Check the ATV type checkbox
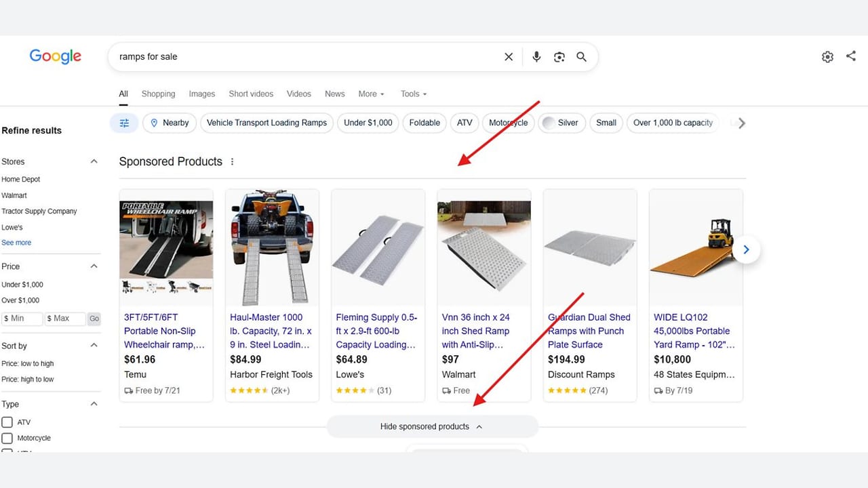The height and width of the screenshot is (488, 868). click(7, 422)
